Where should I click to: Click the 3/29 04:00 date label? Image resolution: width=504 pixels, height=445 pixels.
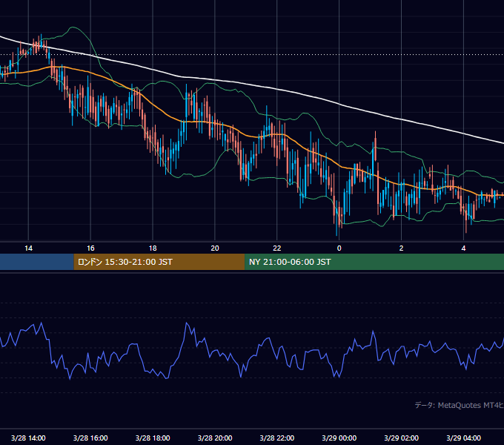(x=463, y=438)
